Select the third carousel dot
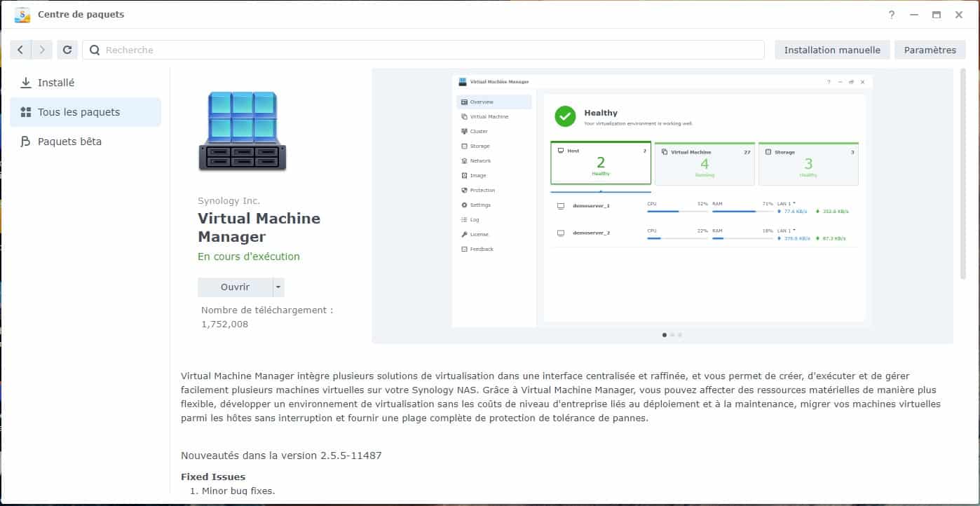Image resolution: width=980 pixels, height=506 pixels. click(680, 335)
